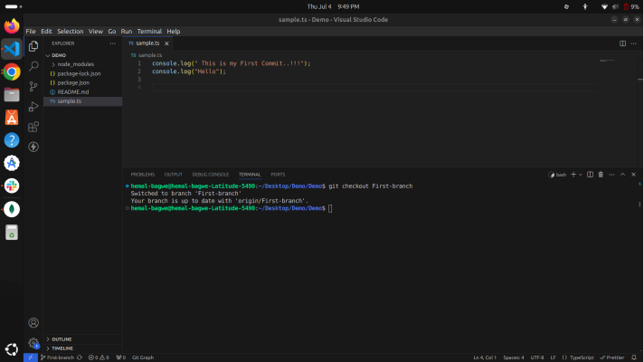Open the Source Control view

[33, 86]
